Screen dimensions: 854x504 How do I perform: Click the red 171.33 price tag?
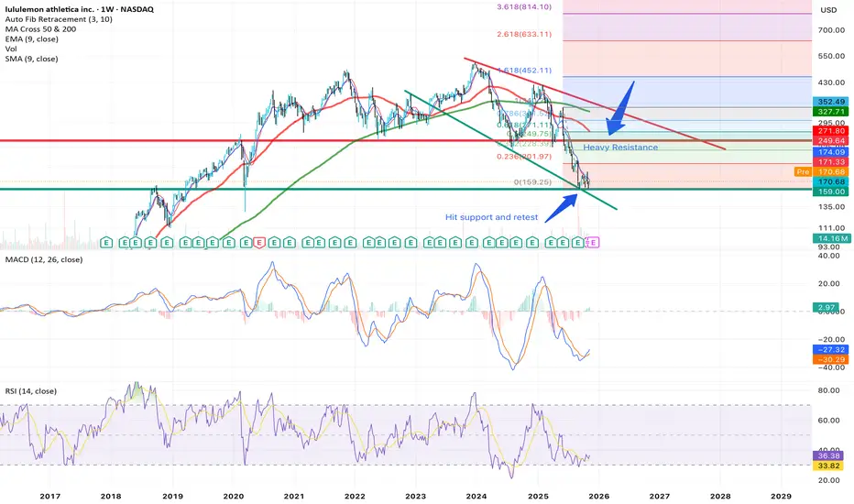click(831, 162)
